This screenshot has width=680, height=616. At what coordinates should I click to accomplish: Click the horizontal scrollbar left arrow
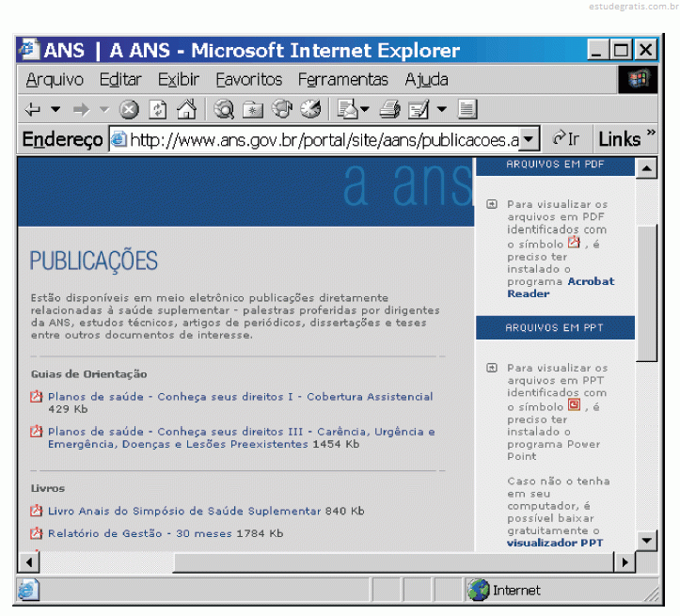pos(28,562)
